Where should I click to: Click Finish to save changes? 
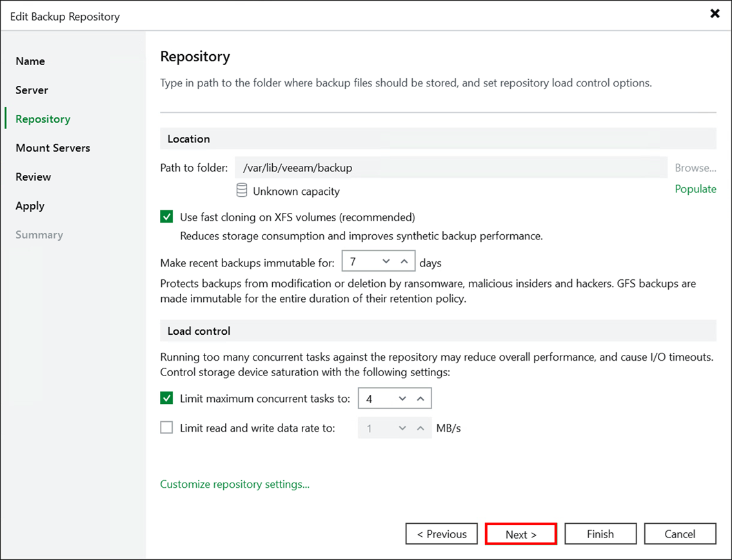(x=600, y=534)
